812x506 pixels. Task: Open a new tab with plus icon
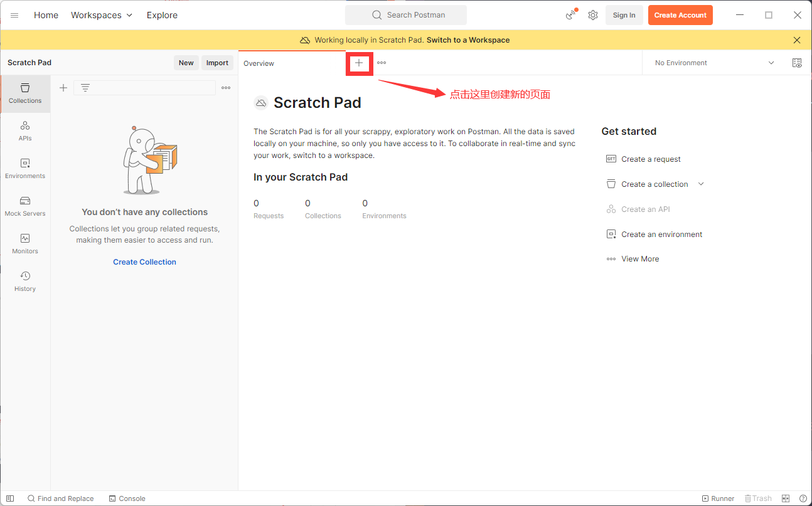(359, 63)
